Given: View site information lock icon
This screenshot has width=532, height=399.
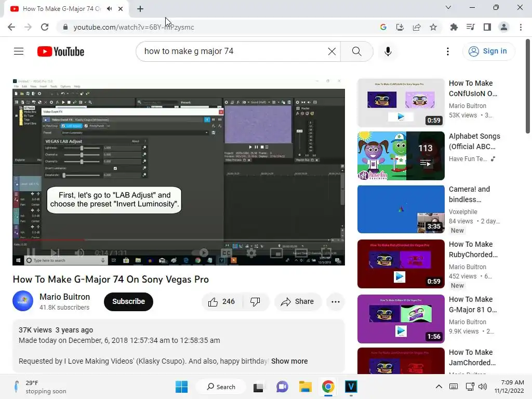Looking at the screenshot, I should (x=65, y=27).
